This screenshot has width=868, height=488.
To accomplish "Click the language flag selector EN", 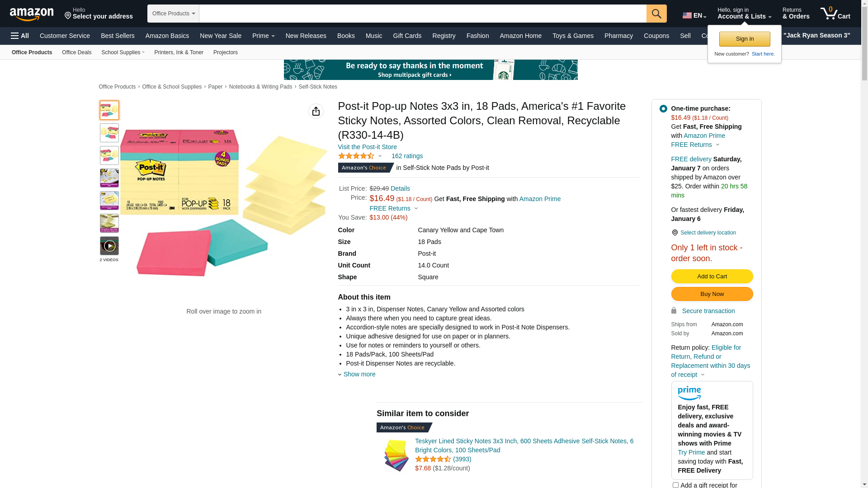I will [x=694, y=15].
